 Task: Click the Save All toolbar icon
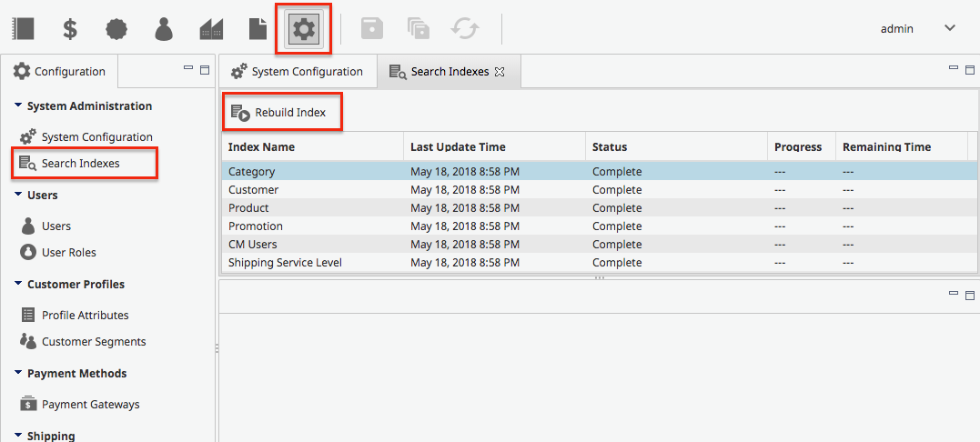point(419,29)
